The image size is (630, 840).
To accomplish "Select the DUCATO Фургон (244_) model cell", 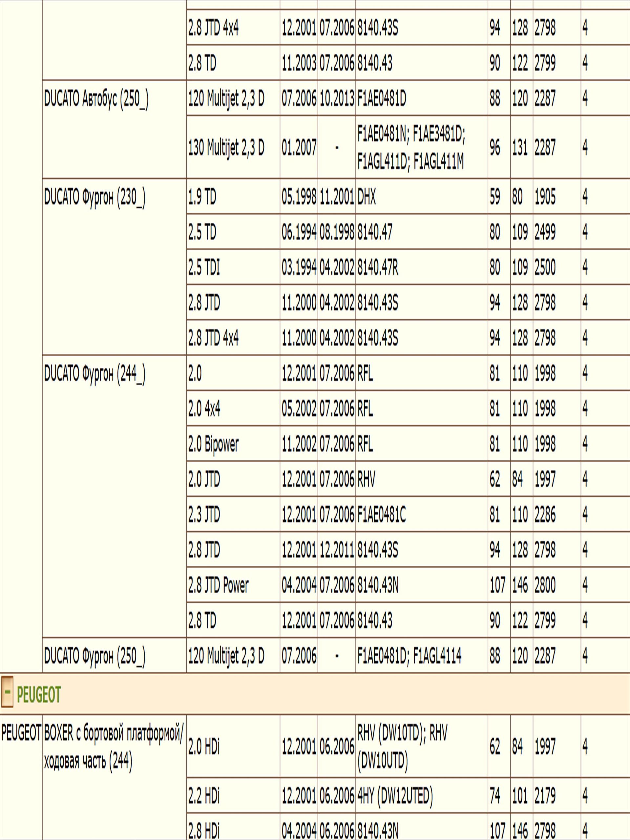I will [114, 496].
